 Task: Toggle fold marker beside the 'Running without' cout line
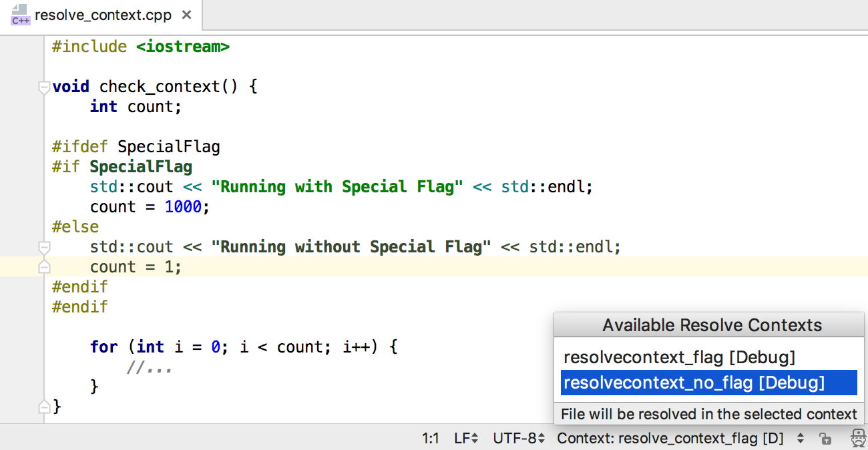[x=44, y=248]
